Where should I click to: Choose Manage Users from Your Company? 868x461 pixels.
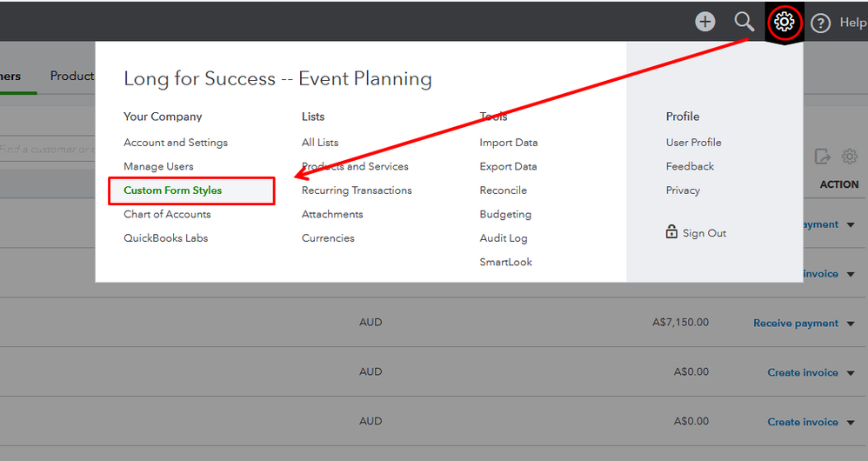tap(158, 166)
